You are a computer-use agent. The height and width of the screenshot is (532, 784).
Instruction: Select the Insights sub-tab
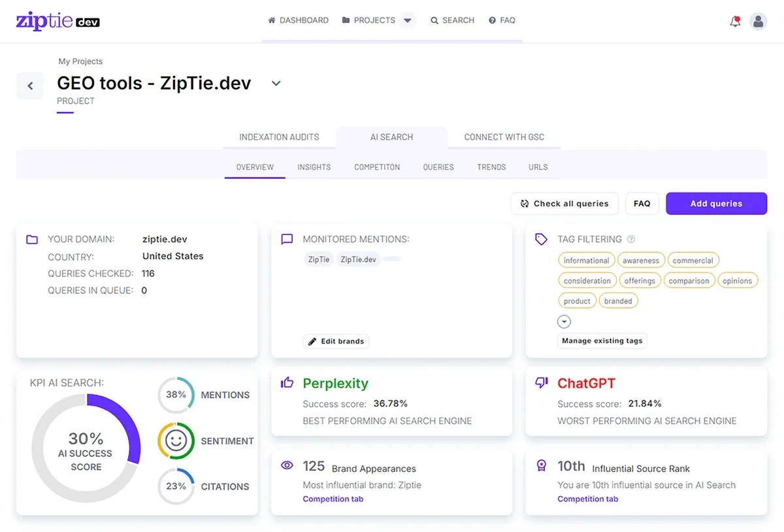(314, 167)
